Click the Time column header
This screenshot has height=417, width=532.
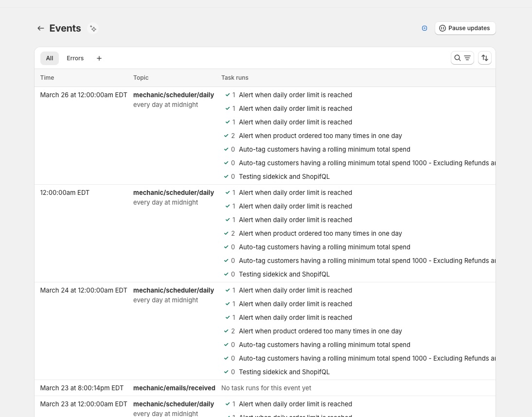[x=47, y=78]
